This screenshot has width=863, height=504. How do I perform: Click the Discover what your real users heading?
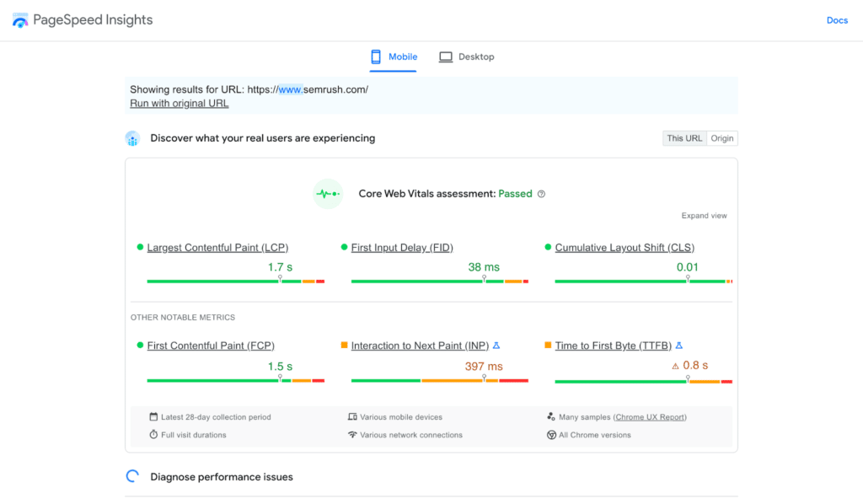click(263, 138)
